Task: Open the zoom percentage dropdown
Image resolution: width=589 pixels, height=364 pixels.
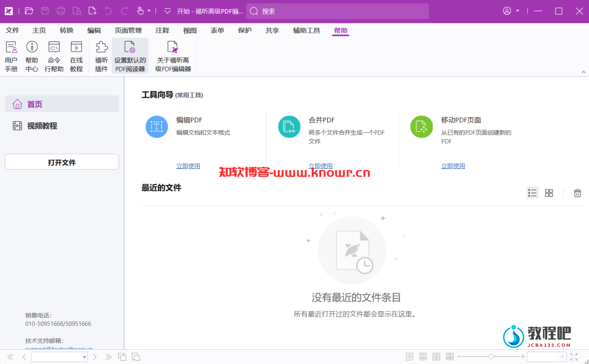Action: pos(562,357)
